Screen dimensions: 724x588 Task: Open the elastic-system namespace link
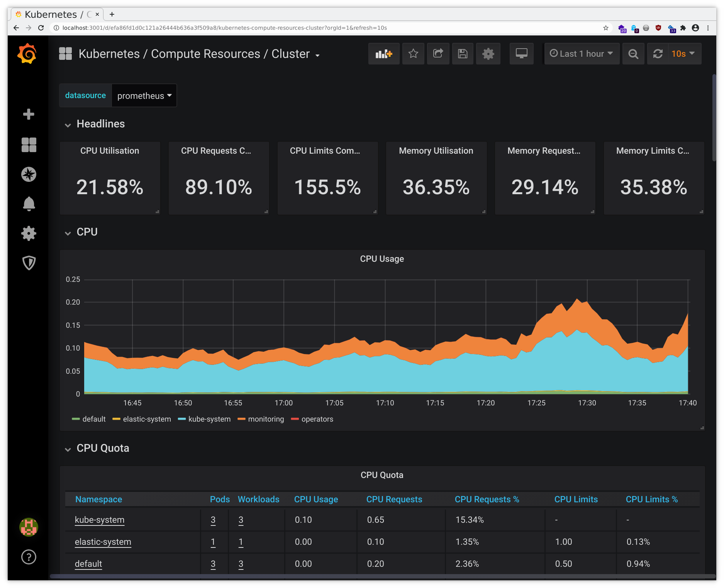103,542
